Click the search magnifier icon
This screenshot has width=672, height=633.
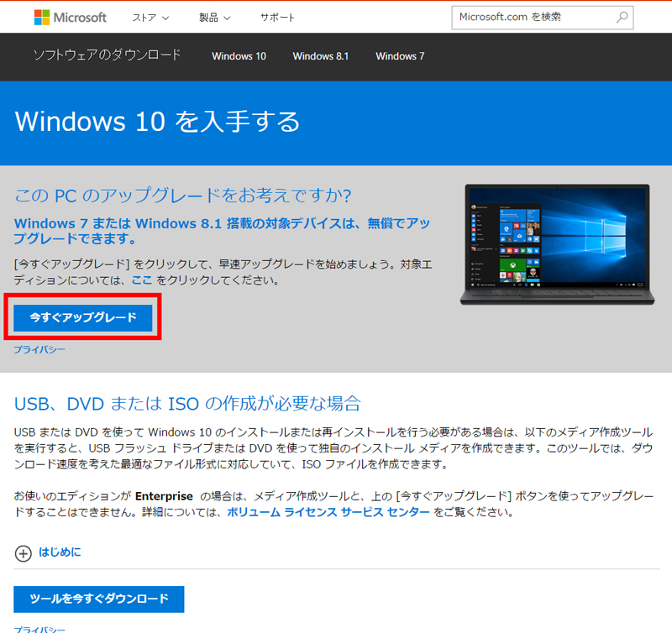click(622, 18)
